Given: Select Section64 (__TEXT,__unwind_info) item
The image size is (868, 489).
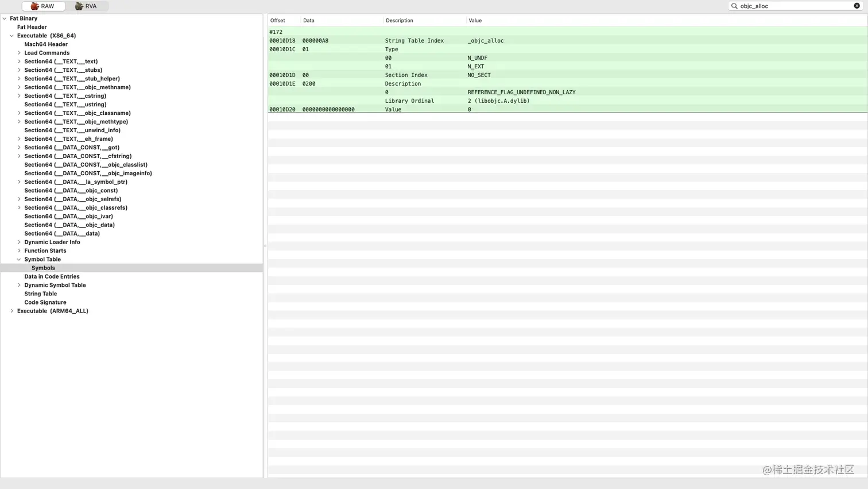Looking at the screenshot, I should click(72, 130).
